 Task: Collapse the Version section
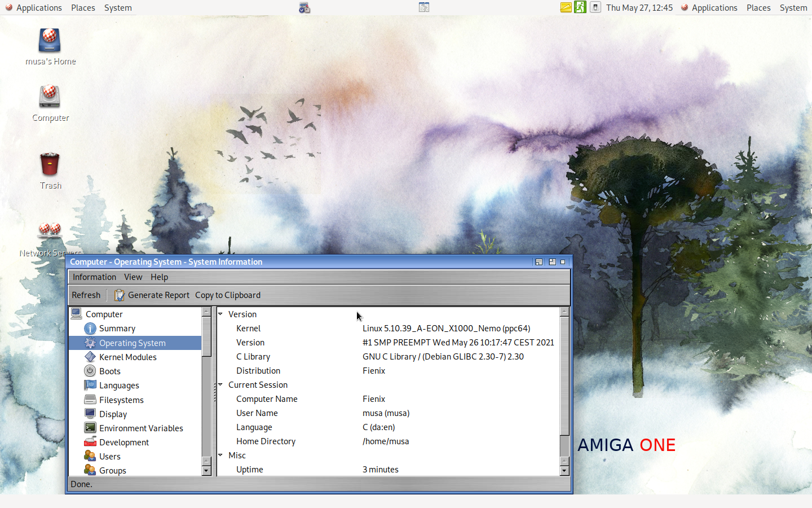tap(220, 314)
